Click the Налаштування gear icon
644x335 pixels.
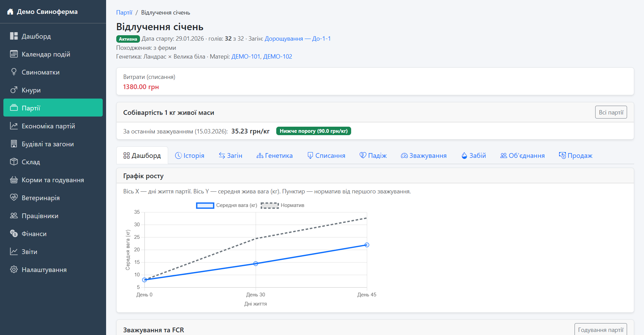[14, 270]
